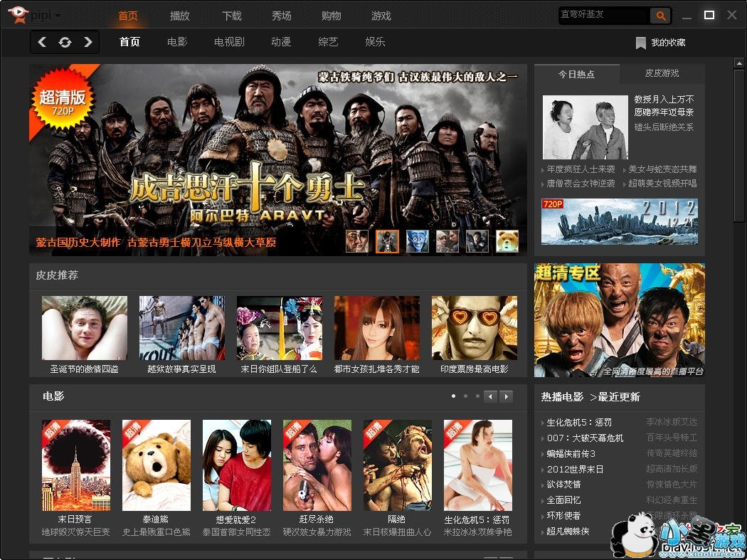
Task: Click the pipi logo icon
Action: click(x=18, y=14)
